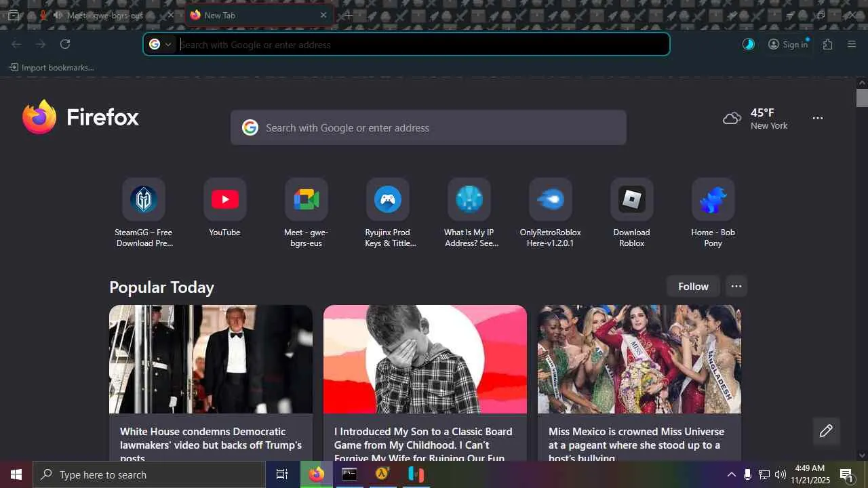Click the 45°F New York weather text

click(x=769, y=119)
